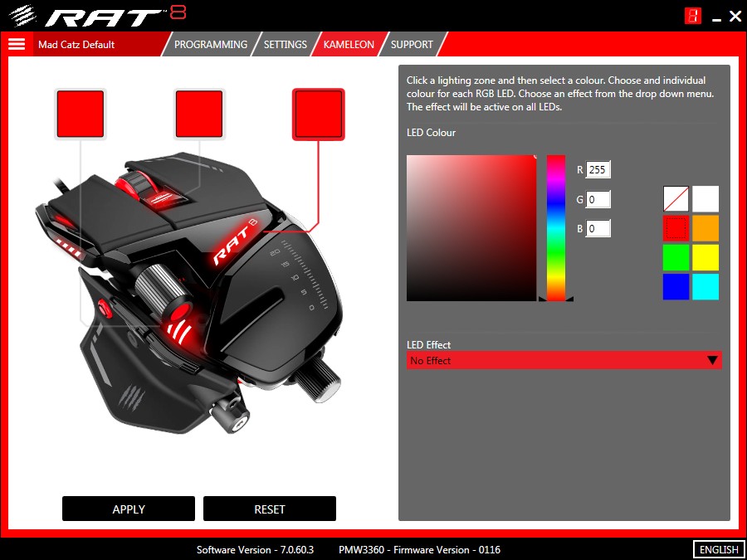
Task: Select the no-colour swatch with diagonal line
Action: 676,198
